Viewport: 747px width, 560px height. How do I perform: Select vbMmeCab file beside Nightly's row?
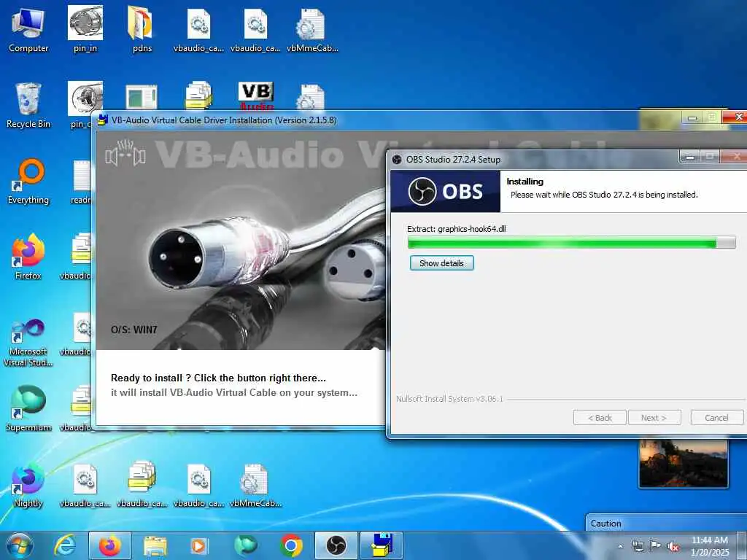tap(255, 484)
